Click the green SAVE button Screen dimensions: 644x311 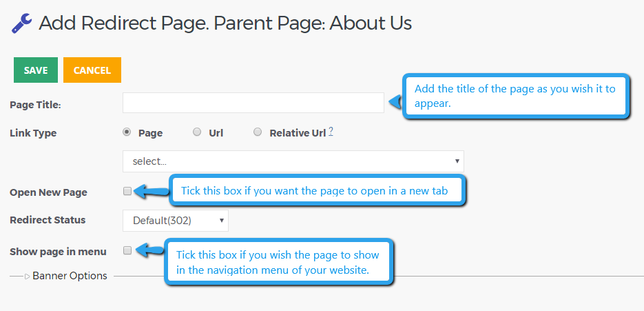(x=36, y=70)
